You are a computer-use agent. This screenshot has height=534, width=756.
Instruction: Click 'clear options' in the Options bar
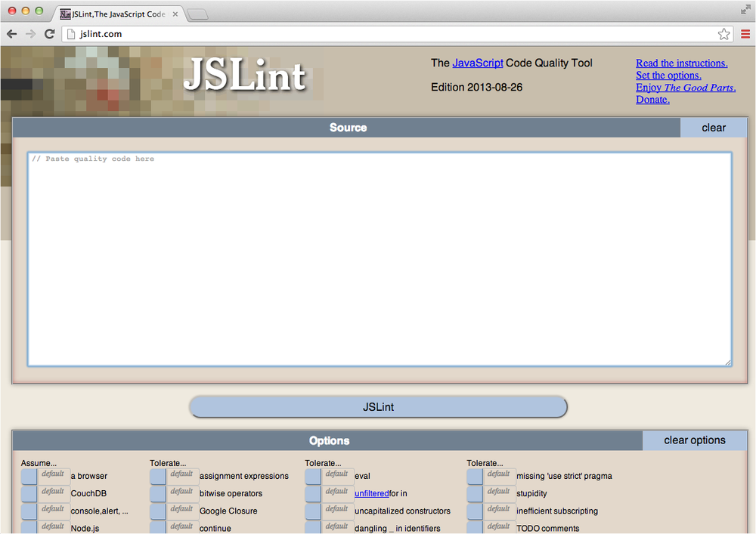[x=694, y=440]
